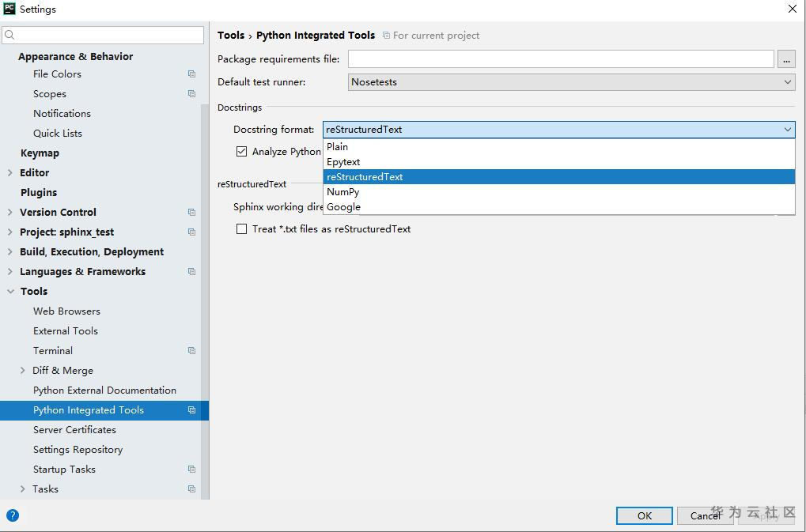Expand the Editor settings section
This screenshot has height=532, width=806.
[x=9, y=173]
